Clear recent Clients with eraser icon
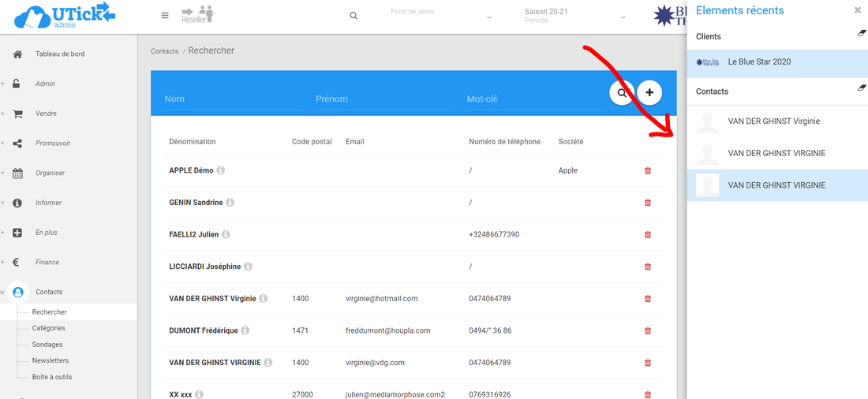The width and height of the screenshot is (868, 399). [862, 33]
